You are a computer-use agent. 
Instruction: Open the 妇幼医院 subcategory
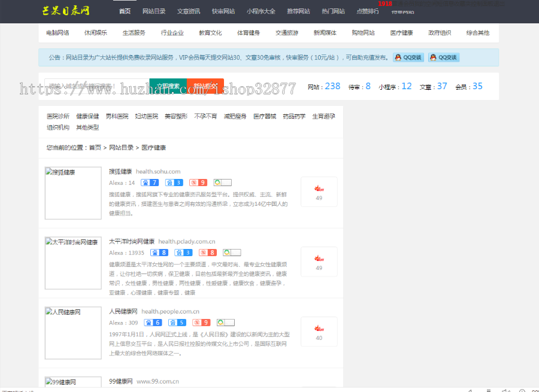(x=147, y=117)
